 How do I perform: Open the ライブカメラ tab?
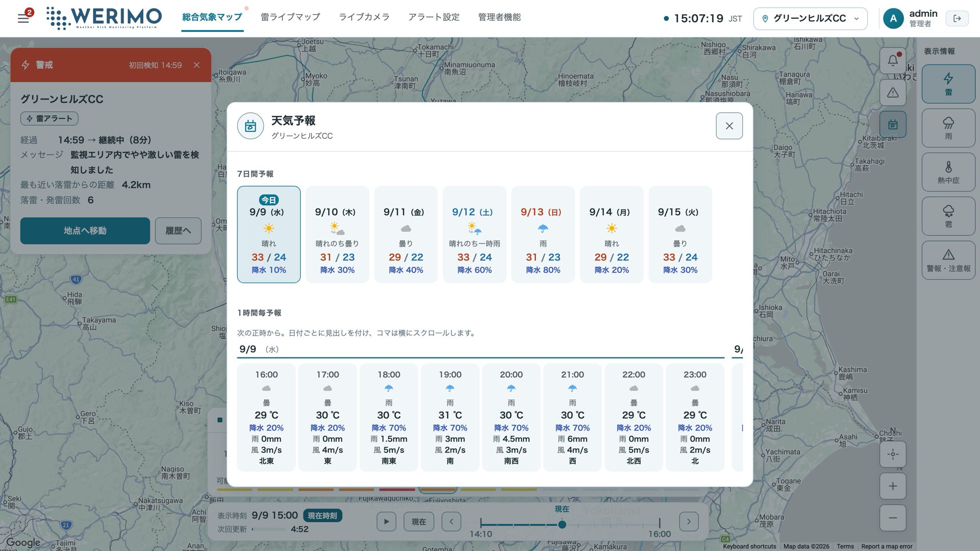click(x=364, y=17)
